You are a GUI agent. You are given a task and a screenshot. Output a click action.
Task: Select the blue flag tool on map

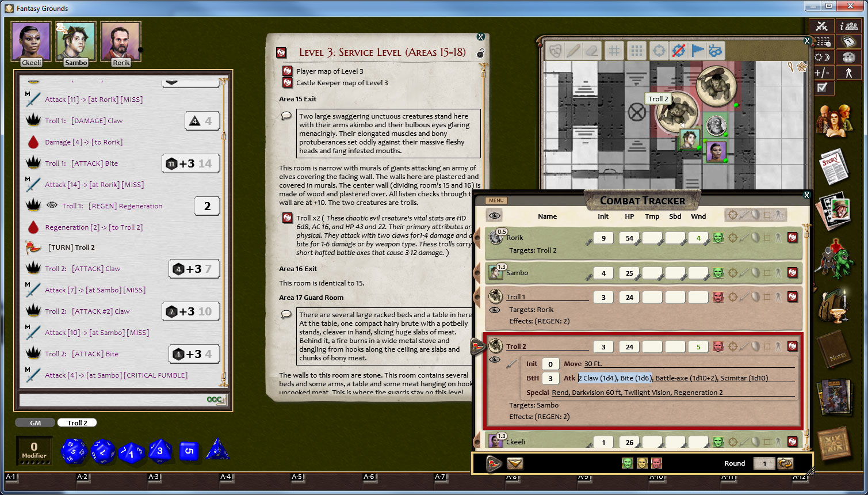tap(697, 51)
